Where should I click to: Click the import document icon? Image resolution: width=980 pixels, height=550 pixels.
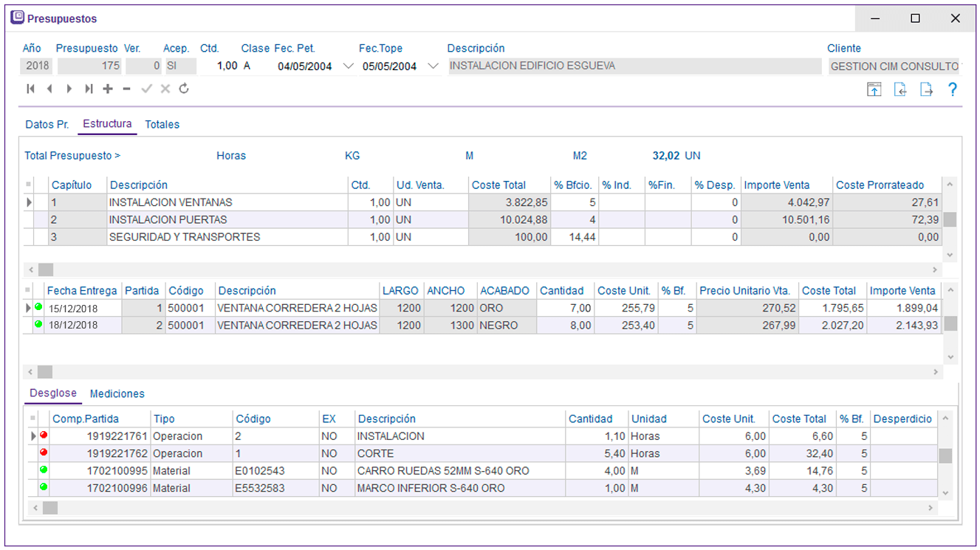[900, 89]
